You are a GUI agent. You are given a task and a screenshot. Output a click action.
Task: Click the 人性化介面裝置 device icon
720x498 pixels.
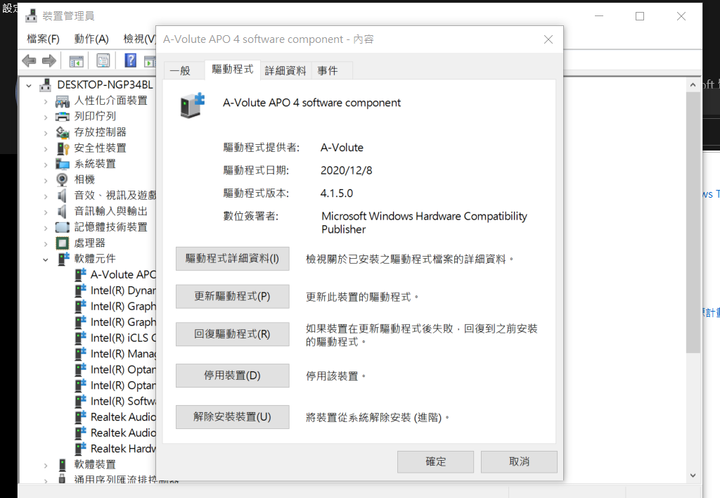point(62,101)
